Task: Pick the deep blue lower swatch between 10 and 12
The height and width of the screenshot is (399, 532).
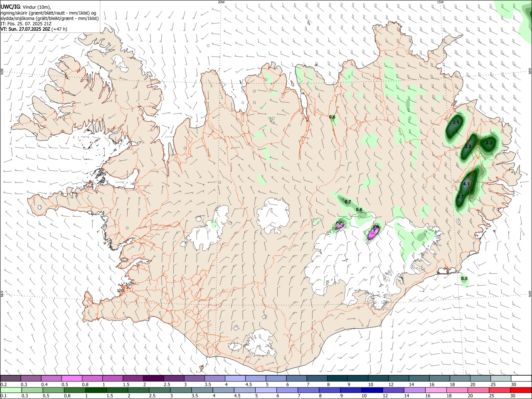Action: point(372,390)
